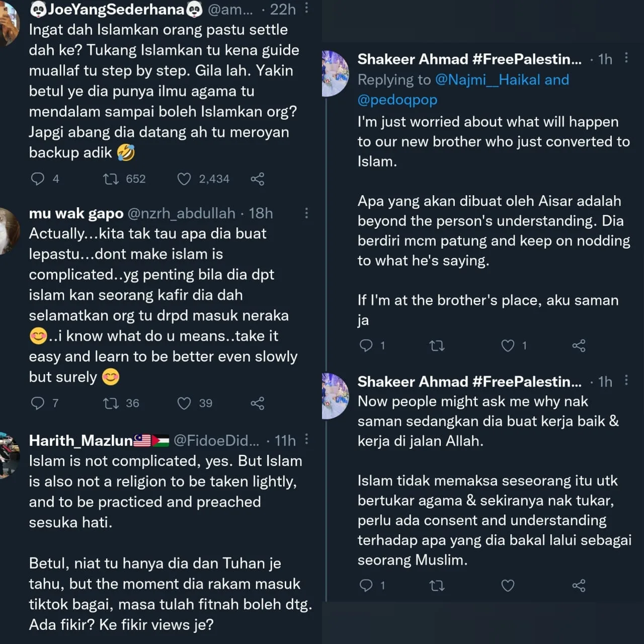The width and height of the screenshot is (644, 644).
Task: Like Shakeer Ahmad's "I'm just worried" tweet
Action: [508, 345]
